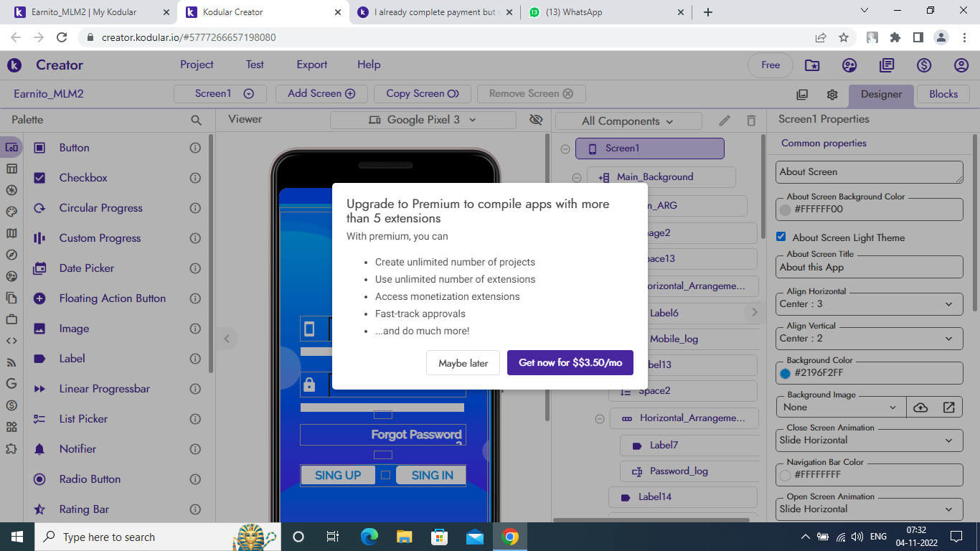Open Background Image None dropdown
Screen dimensions: 980x551
point(841,408)
